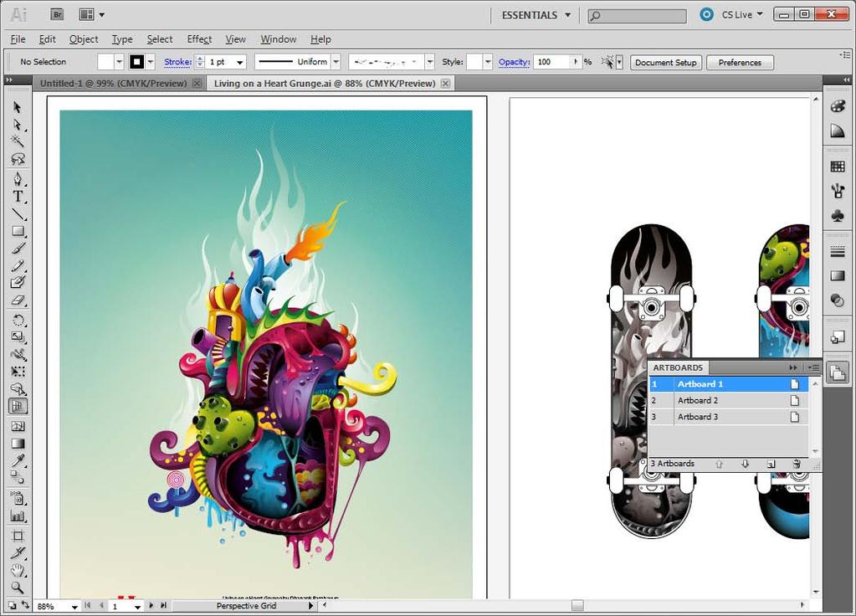
Task: Open the Symbols panel club icon
Action: coord(838,216)
